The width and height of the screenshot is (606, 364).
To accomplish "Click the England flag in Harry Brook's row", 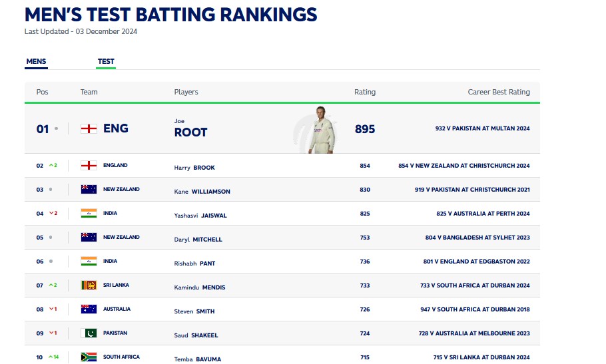I will coord(89,166).
